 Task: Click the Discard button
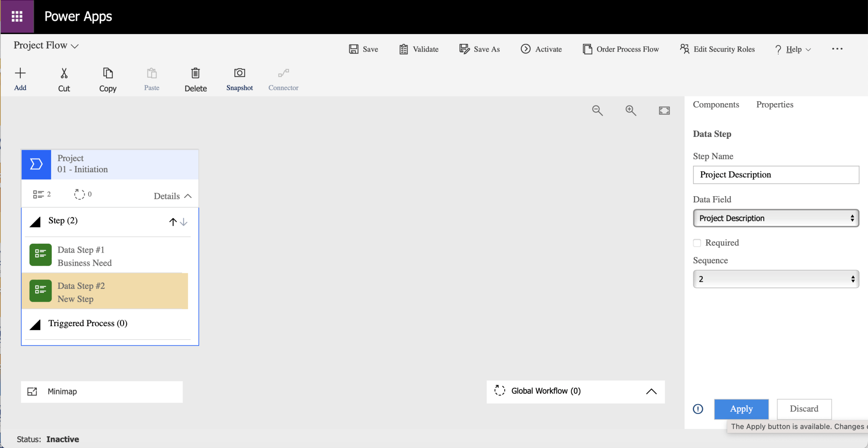tap(804, 409)
